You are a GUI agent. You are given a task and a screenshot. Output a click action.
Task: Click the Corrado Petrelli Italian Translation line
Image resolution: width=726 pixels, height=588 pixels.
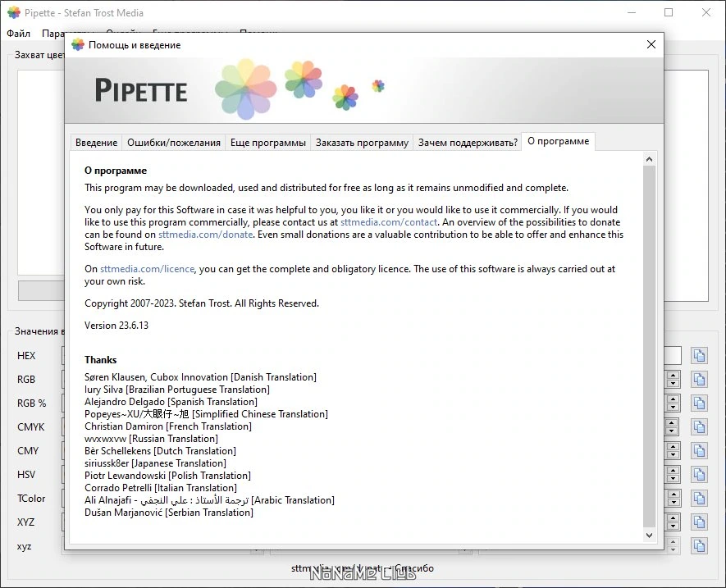(161, 488)
